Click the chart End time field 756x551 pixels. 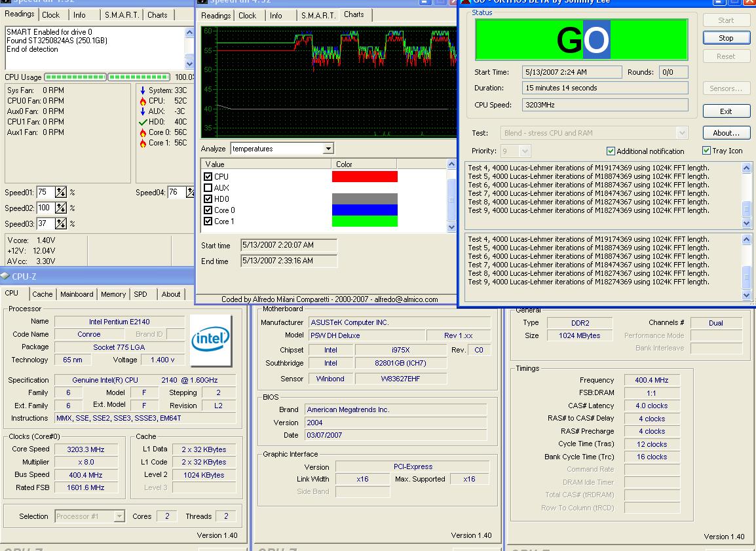coord(289,261)
